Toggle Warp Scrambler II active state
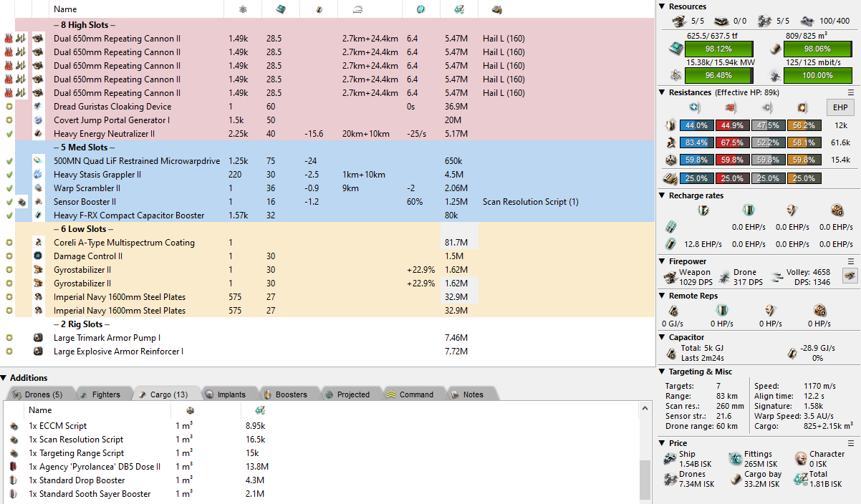The height and width of the screenshot is (504, 861). point(9,188)
